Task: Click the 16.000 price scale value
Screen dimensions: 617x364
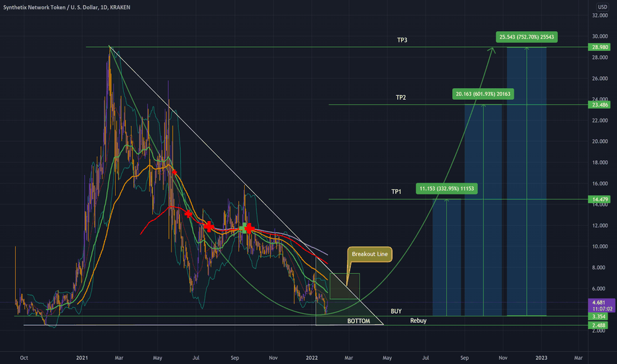Action: pyautogui.click(x=600, y=183)
